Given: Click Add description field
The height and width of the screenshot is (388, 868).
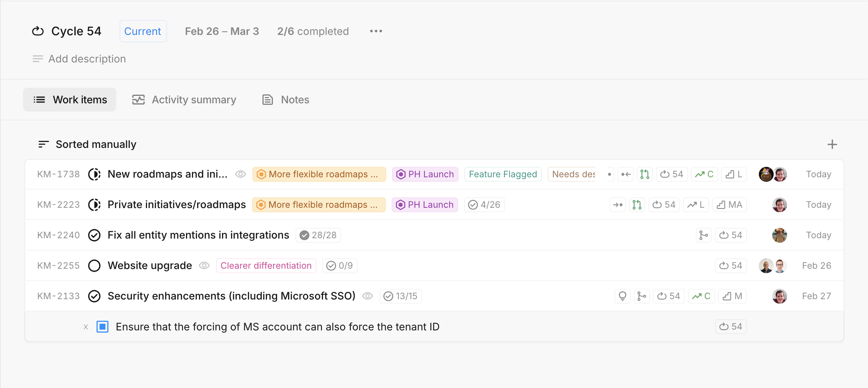Looking at the screenshot, I should click(87, 59).
